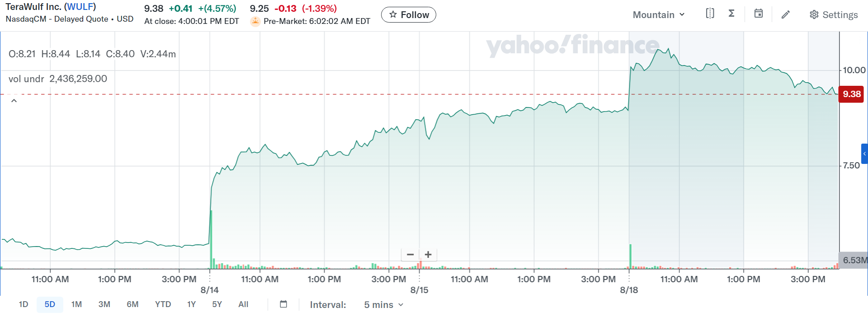
Task: Click the blue arrow at the right edge
Action: 865,154
